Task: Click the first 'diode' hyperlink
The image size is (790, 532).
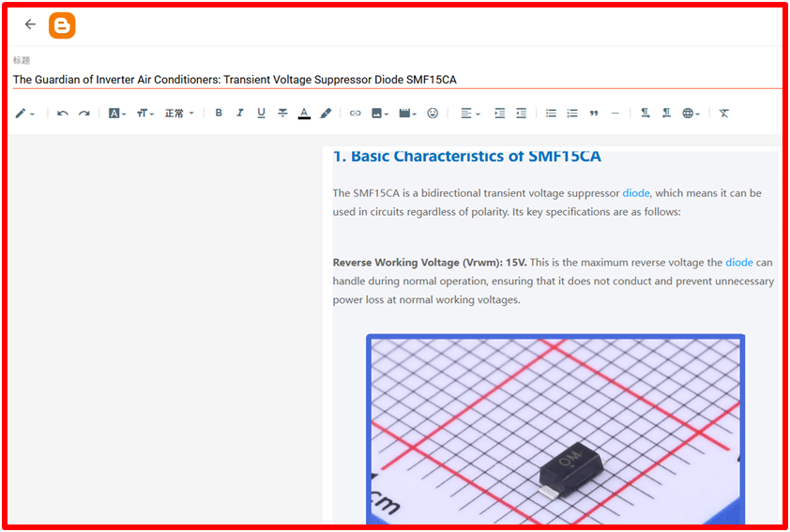Action: (x=635, y=193)
